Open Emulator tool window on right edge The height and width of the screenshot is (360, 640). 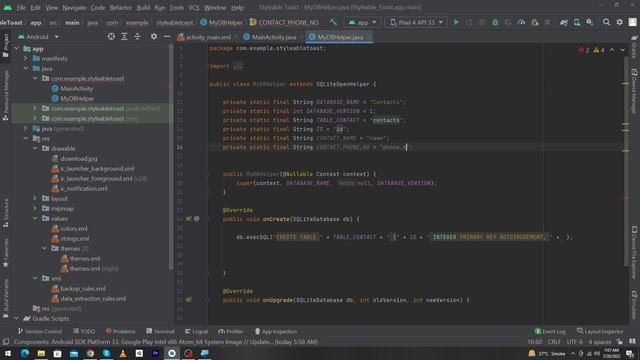point(634,305)
